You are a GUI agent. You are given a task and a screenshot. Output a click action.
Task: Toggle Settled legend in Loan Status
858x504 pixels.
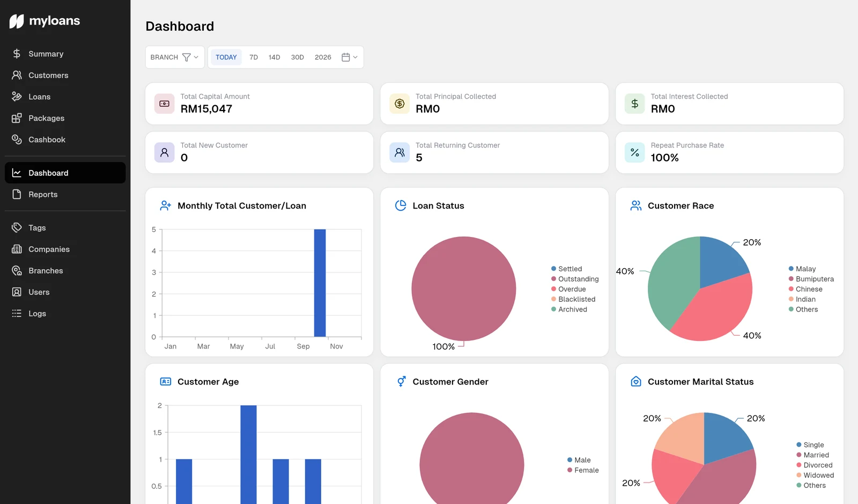pyautogui.click(x=566, y=269)
